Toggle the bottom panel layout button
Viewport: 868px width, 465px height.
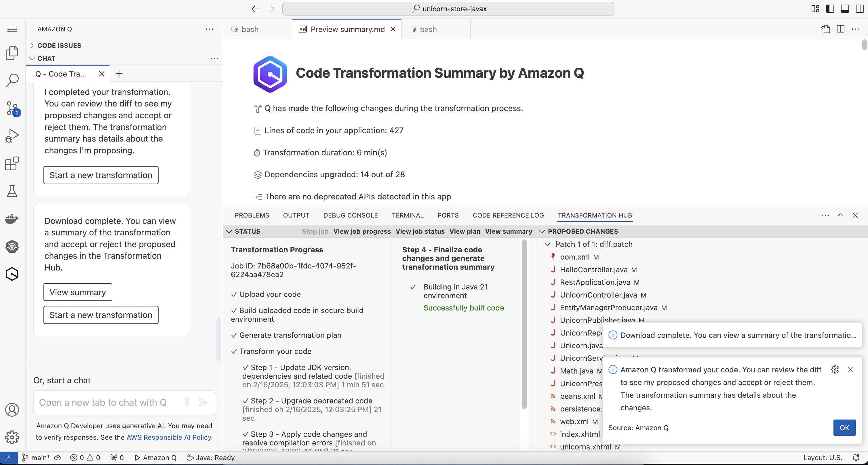[x=845, y=9]
